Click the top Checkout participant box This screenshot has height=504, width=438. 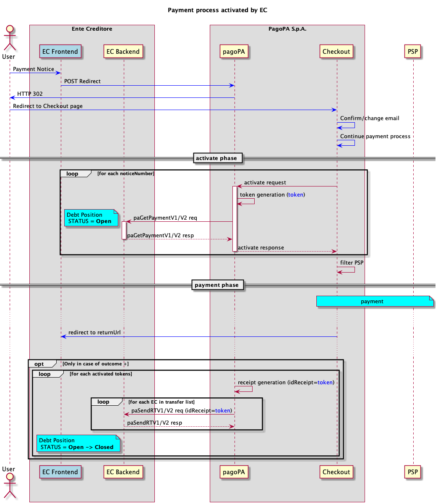pos(336,52)
